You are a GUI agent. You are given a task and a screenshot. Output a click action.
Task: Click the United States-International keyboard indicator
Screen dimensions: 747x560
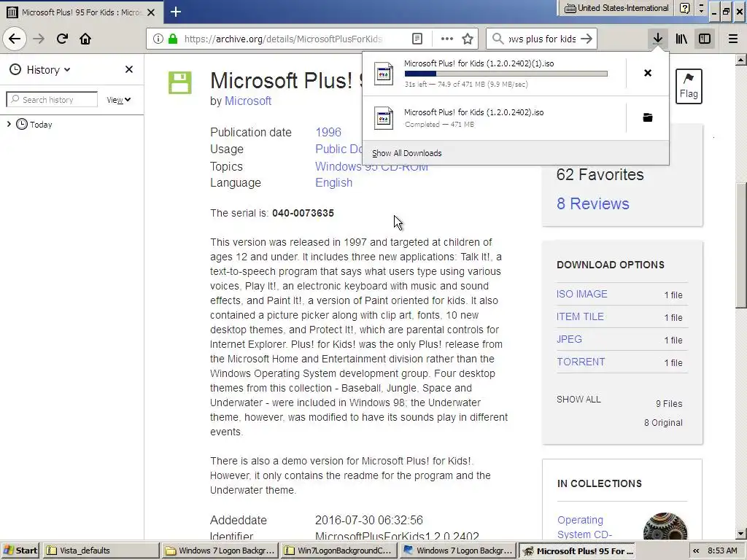(x=616, y=8)
